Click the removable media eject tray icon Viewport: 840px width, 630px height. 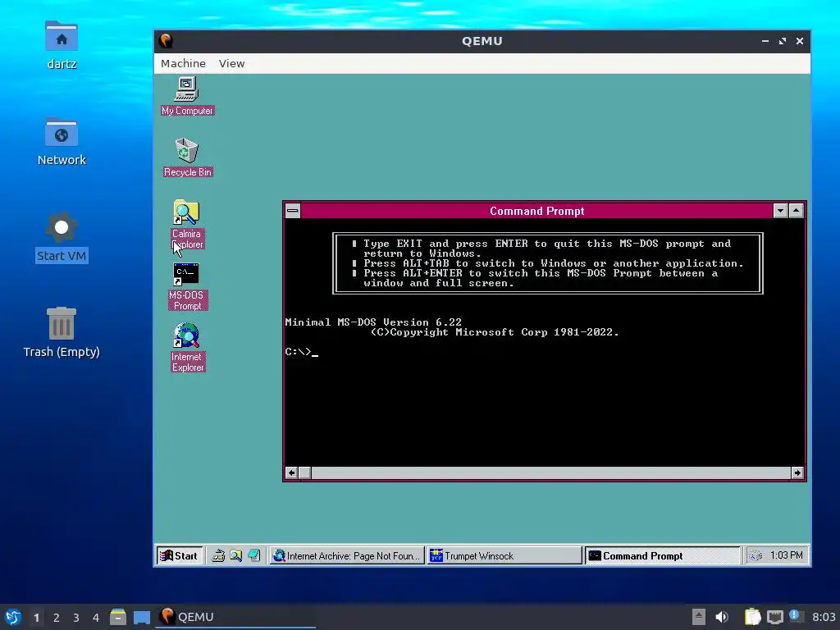699,617
